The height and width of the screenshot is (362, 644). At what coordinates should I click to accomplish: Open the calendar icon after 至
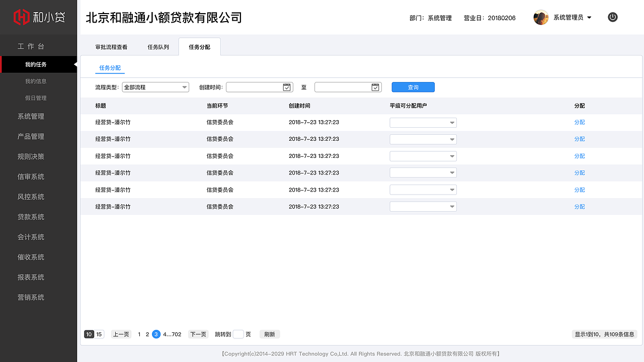375,86
